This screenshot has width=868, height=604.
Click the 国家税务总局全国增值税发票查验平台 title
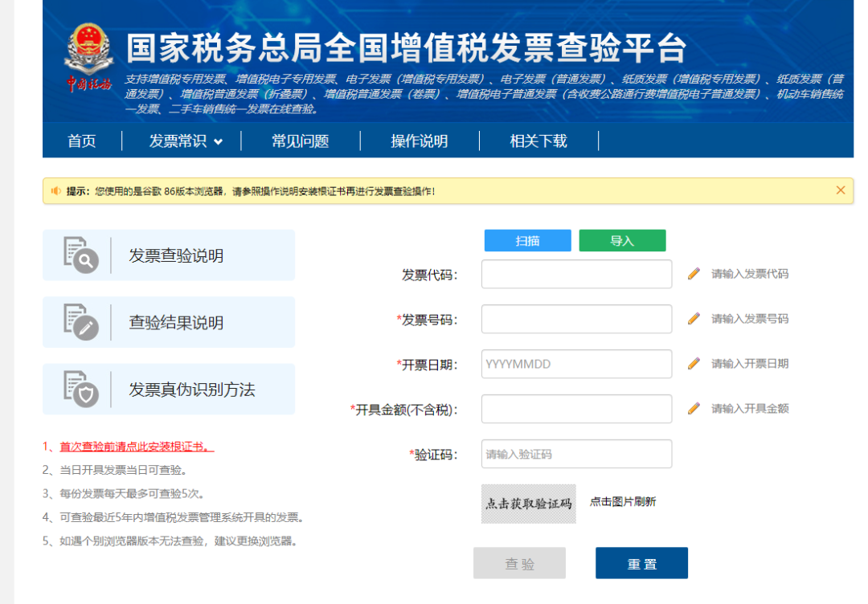point(407,47)
